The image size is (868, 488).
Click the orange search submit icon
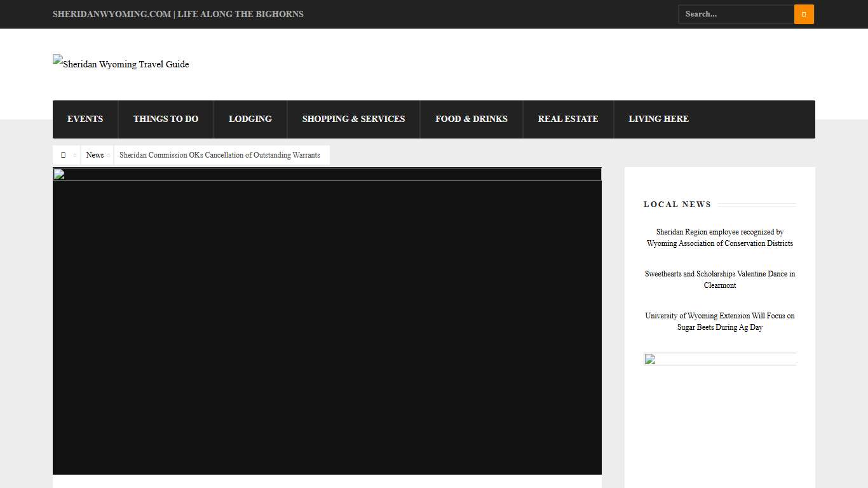point(804,14)
